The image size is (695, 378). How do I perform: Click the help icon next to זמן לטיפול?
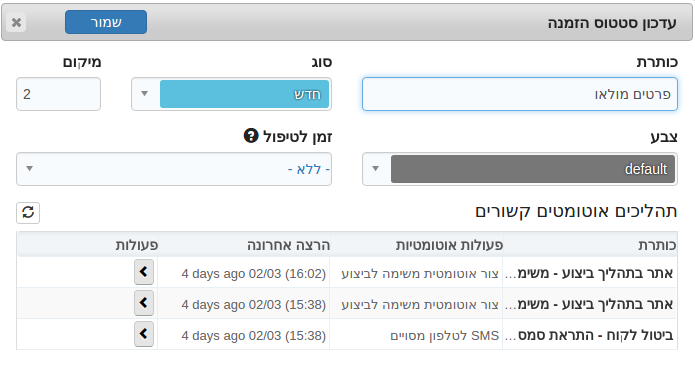tap(251, 136)
